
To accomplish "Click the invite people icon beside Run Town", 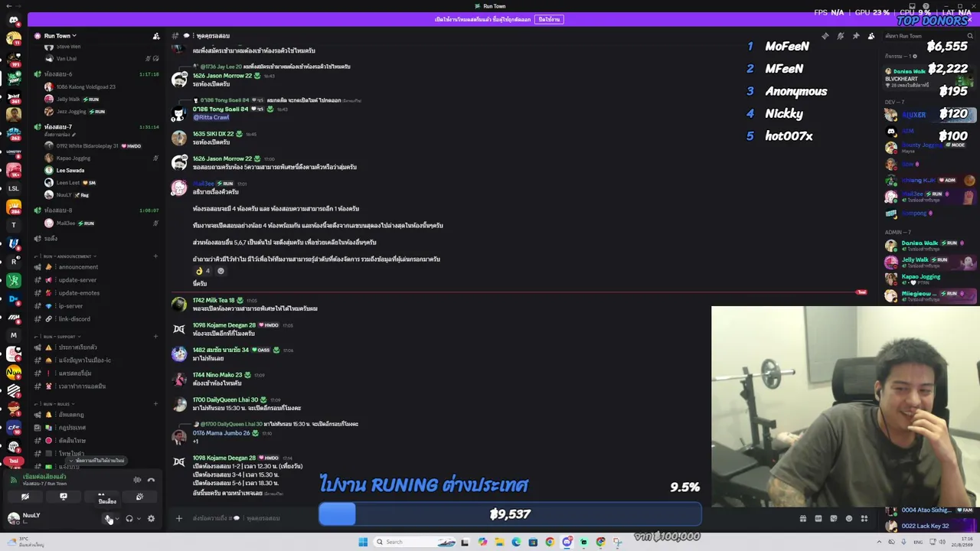I will [156, 36].
